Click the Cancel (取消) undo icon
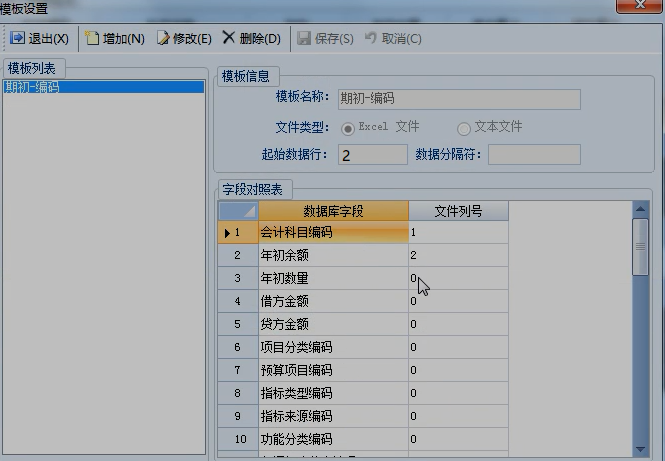This screenshot has height=461, width=665. pyautogui.click(x=371, y=39)
